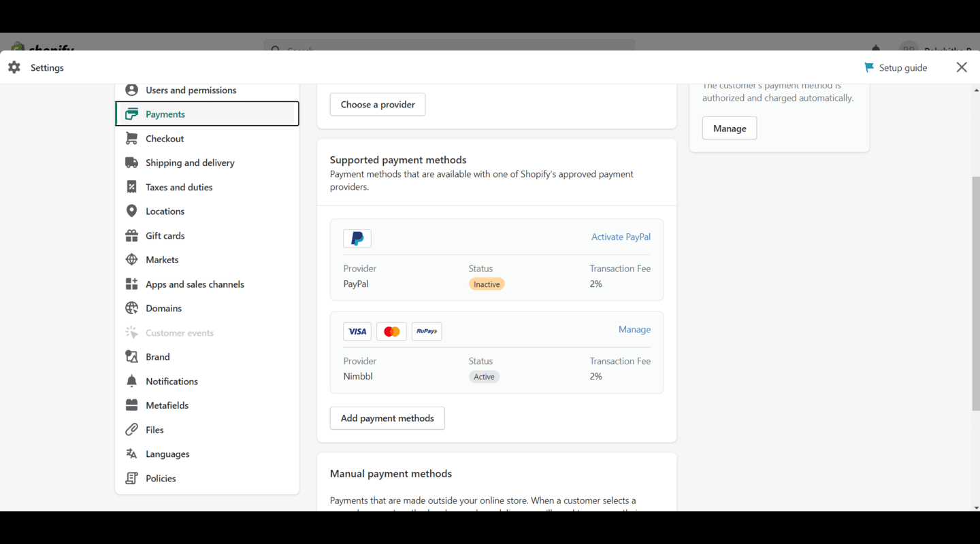Click the Domains globe icon
The width and height of the screenshot is (980, 544).
[132, 308]
